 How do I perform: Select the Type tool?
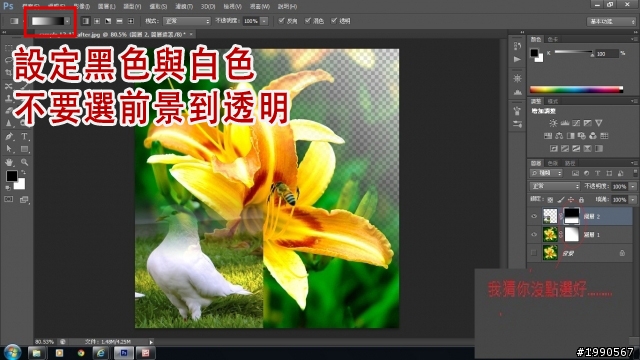[x=24, y=136]
